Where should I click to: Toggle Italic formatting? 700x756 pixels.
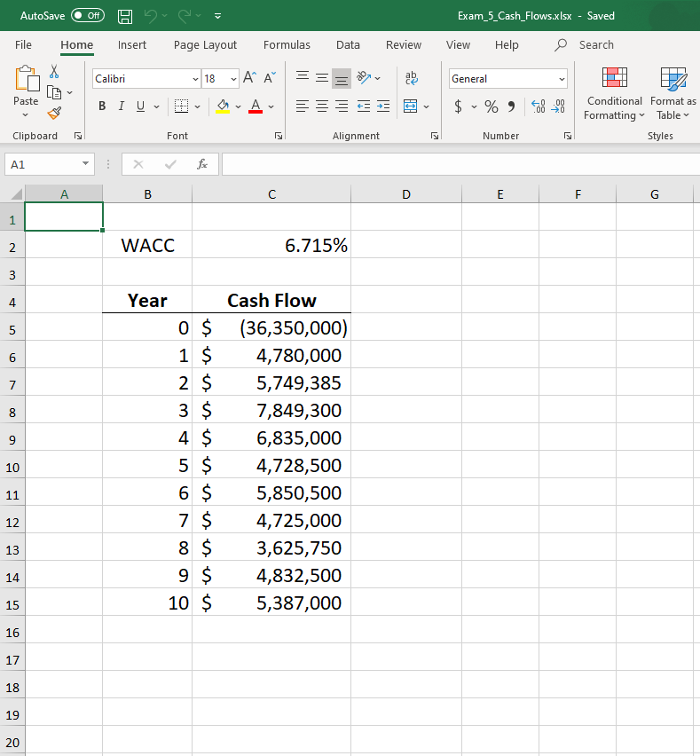(x=121, y=106)
